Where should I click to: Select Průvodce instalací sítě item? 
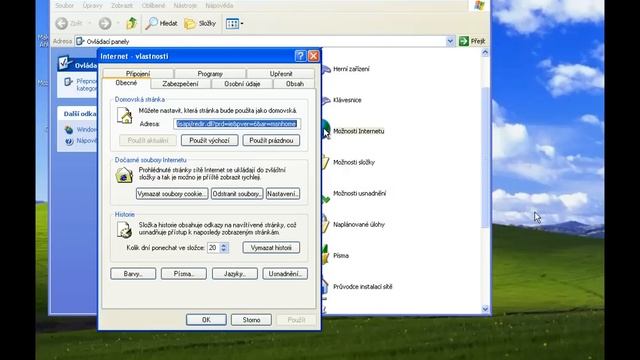[x=363, y=287]
